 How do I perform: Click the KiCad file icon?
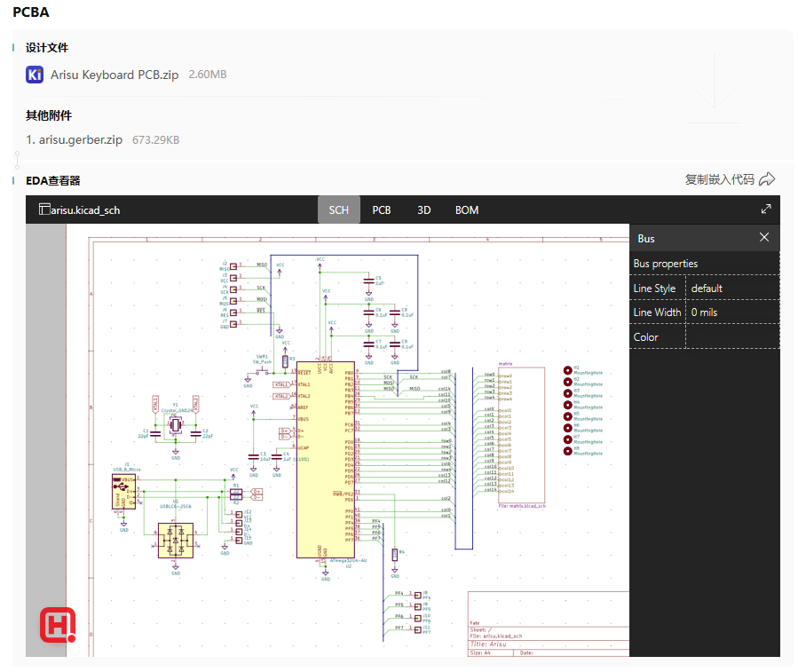(x=35, y=75)
